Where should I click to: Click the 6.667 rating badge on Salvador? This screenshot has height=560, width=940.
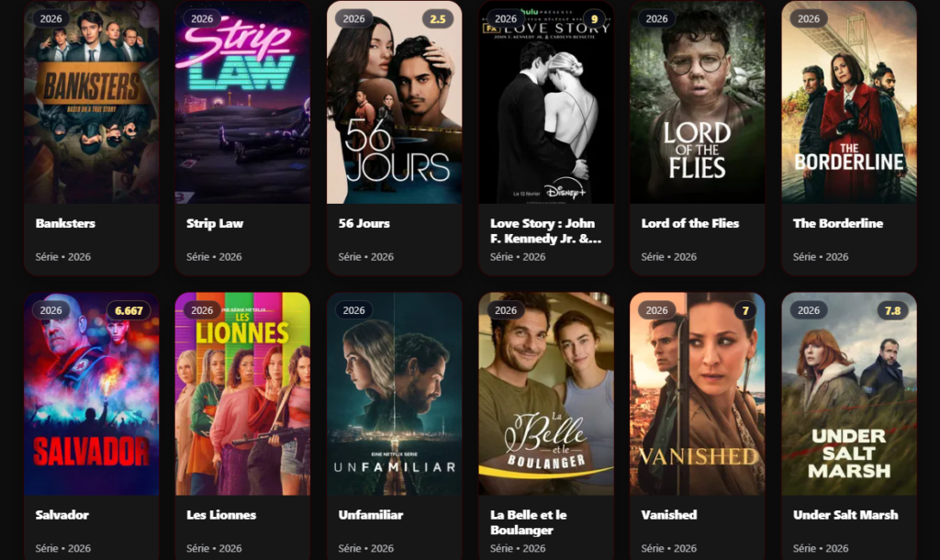pyautogui.click(x=129, y=310)
